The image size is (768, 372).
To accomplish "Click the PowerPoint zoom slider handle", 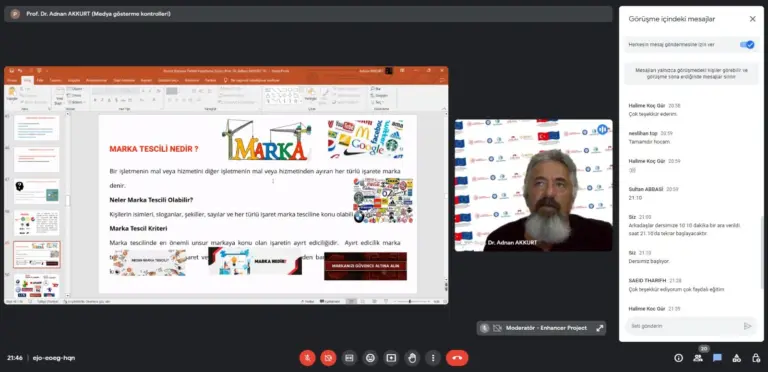I will tap(409, 302).
